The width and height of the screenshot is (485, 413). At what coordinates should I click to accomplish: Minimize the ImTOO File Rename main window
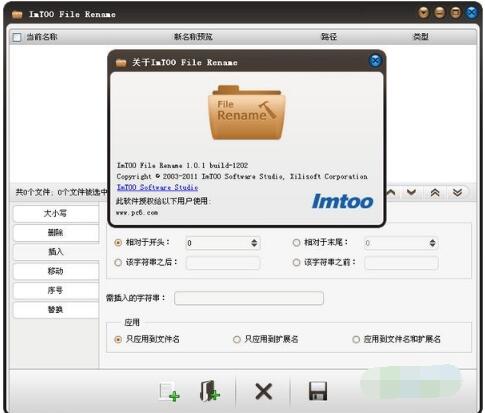click(x=440, y=13)
